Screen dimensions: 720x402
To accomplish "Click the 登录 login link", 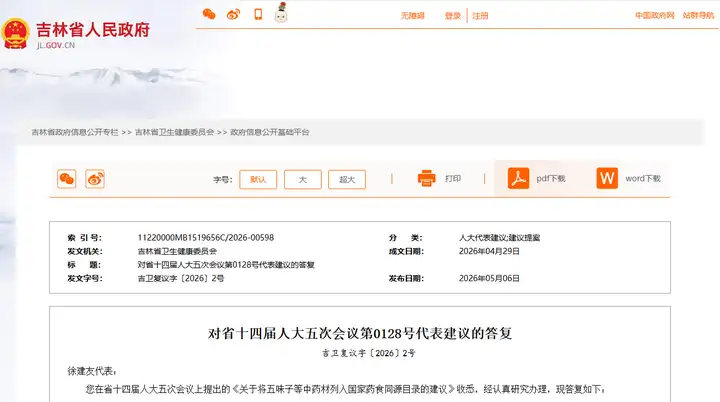I will (x=452, y=16).
